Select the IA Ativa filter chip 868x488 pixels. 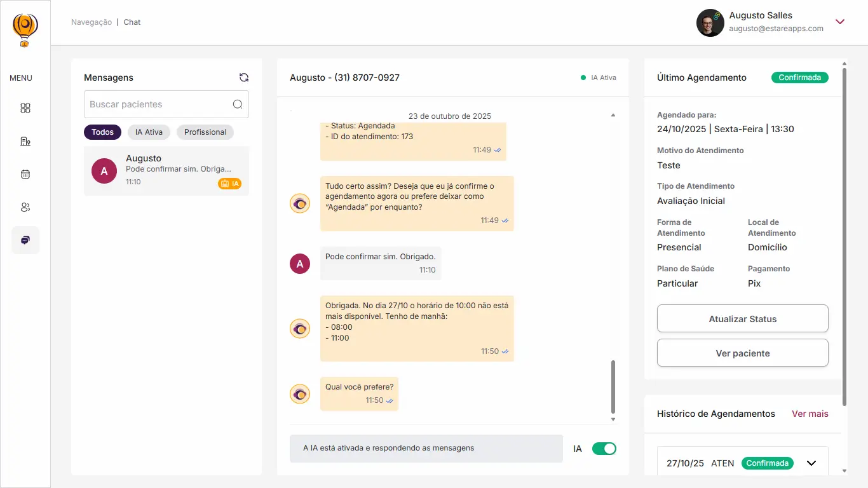coord(149,132)
